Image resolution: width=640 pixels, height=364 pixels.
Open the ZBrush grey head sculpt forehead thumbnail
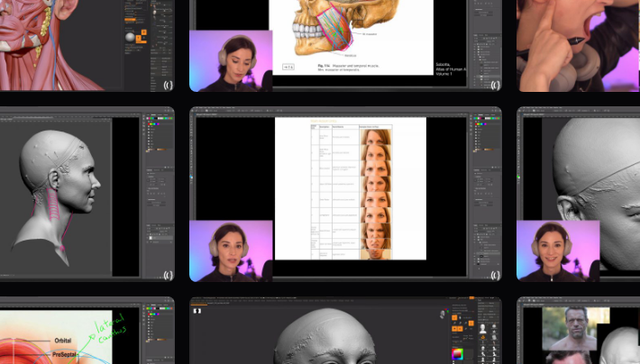[345, 330]
